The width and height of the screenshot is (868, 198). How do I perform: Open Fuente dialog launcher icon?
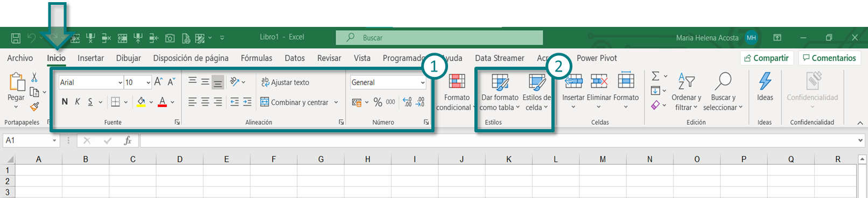[177, 123]
